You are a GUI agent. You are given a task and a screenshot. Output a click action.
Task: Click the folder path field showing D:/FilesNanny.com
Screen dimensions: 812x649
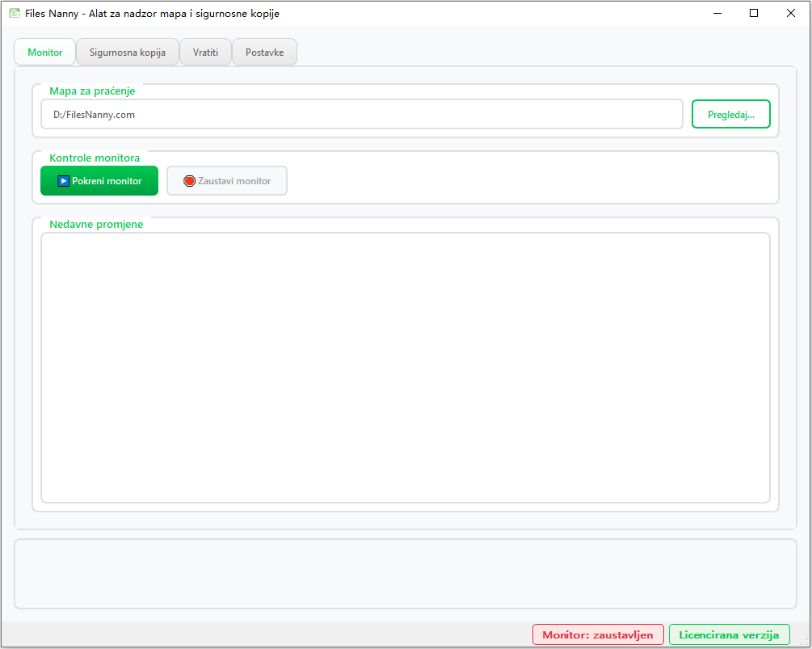click(361, 113)
